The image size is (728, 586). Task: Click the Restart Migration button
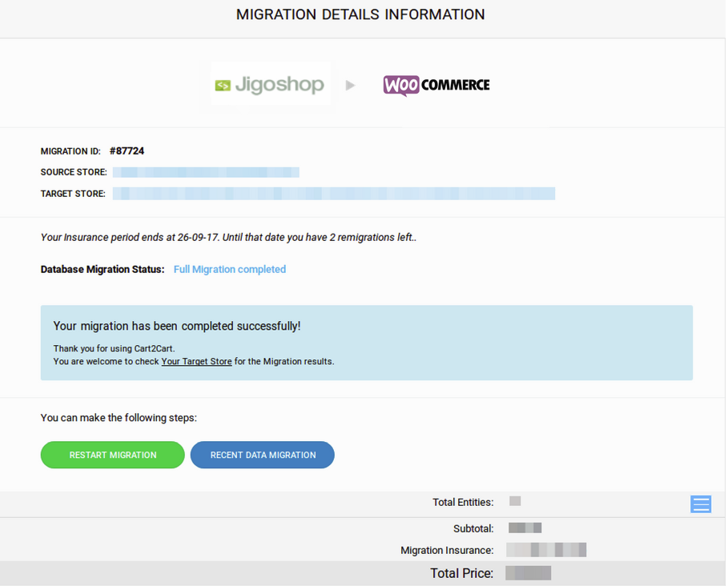click(x=113, y=455)
